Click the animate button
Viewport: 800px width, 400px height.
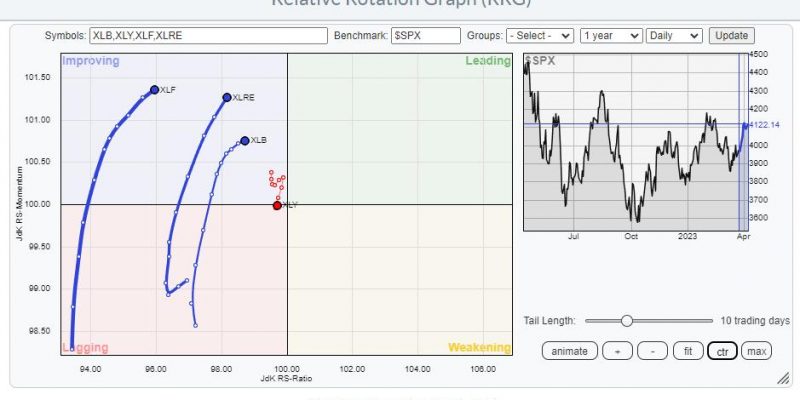point(569,351)
